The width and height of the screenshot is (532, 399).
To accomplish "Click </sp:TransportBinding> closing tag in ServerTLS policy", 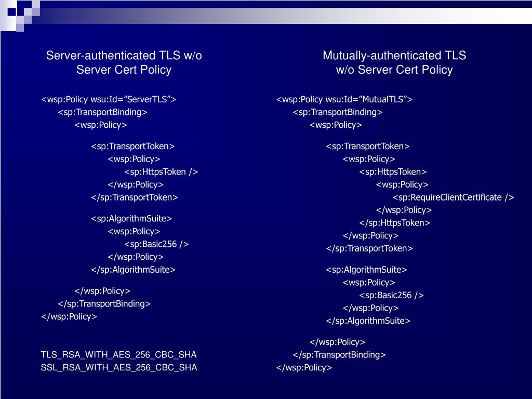I will coord(104,303).
